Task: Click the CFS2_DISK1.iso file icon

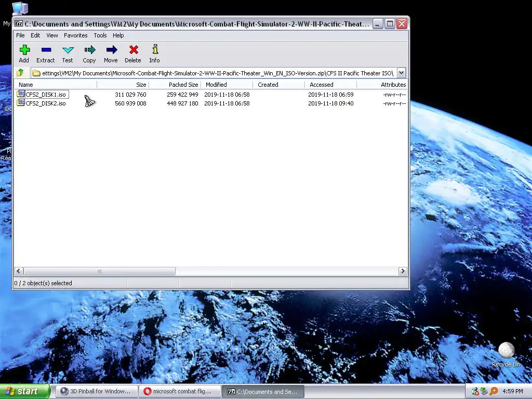Action: point(21,94)
